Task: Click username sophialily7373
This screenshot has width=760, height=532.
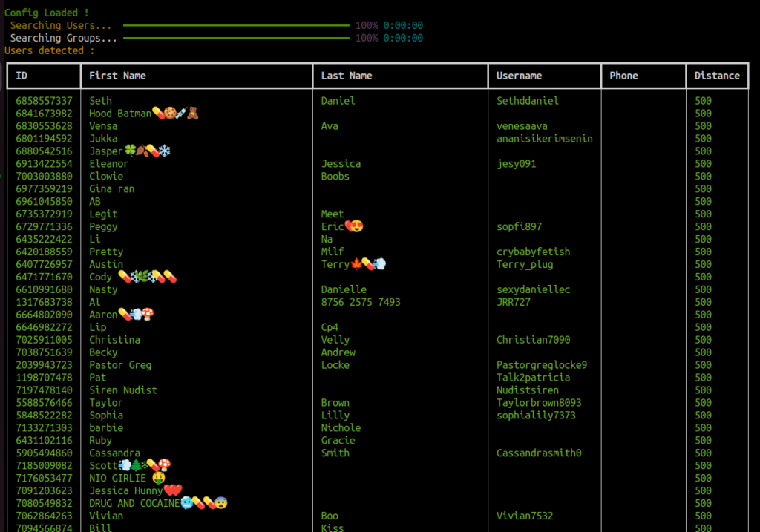Action: coord(536,416)
